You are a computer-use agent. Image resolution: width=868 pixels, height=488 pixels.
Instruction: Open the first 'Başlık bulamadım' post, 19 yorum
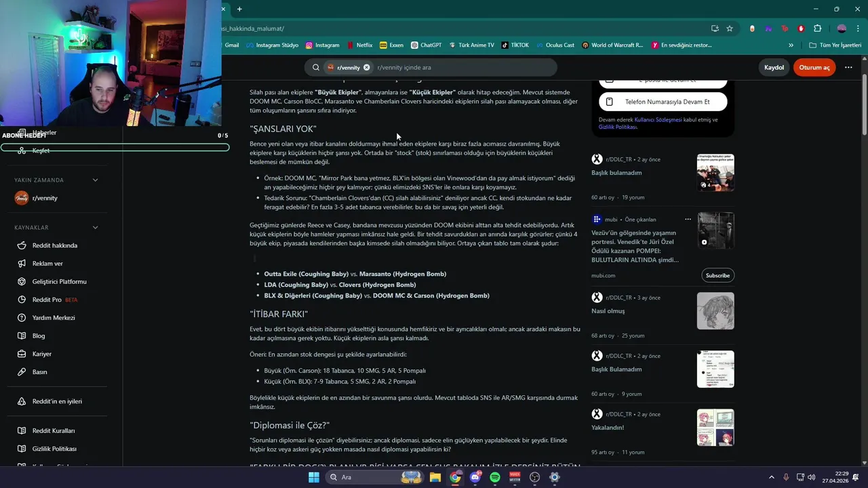coord(616,173)
